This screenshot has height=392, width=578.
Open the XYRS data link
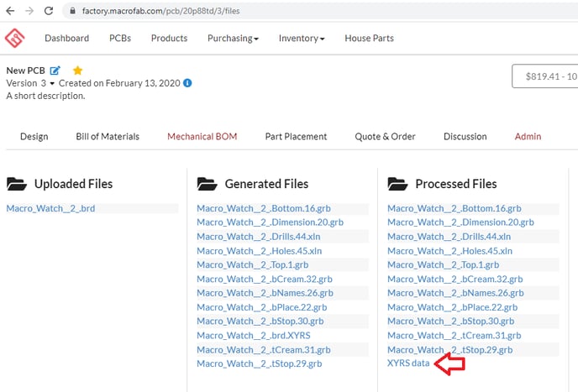click(408, 363)
